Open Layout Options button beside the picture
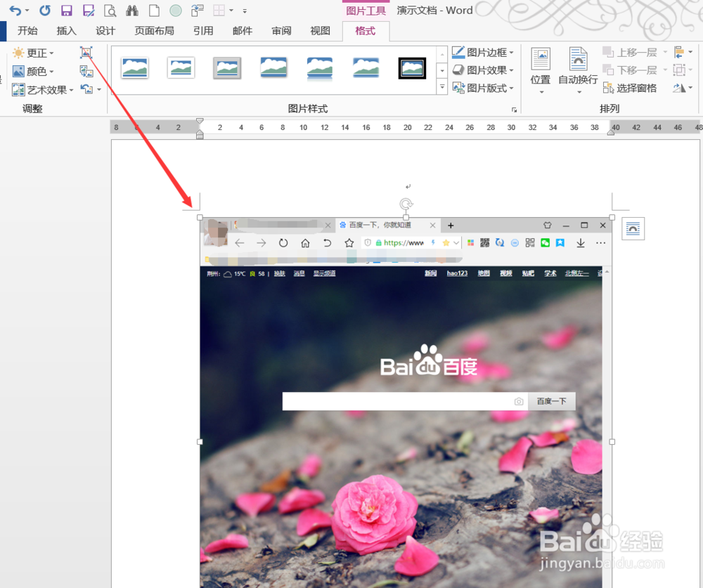703x588 pixels. (633, 228)
